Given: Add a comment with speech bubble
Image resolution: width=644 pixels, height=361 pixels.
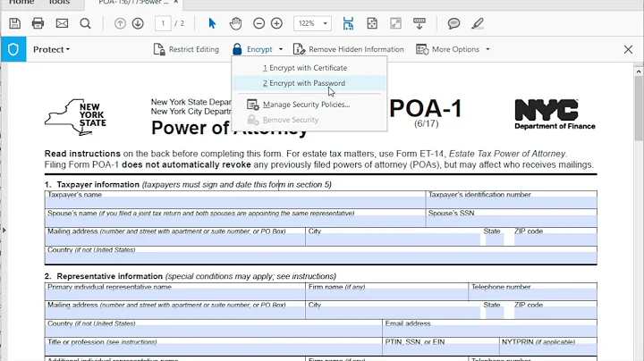Looking at the screenshot, I should coord(453,23).
